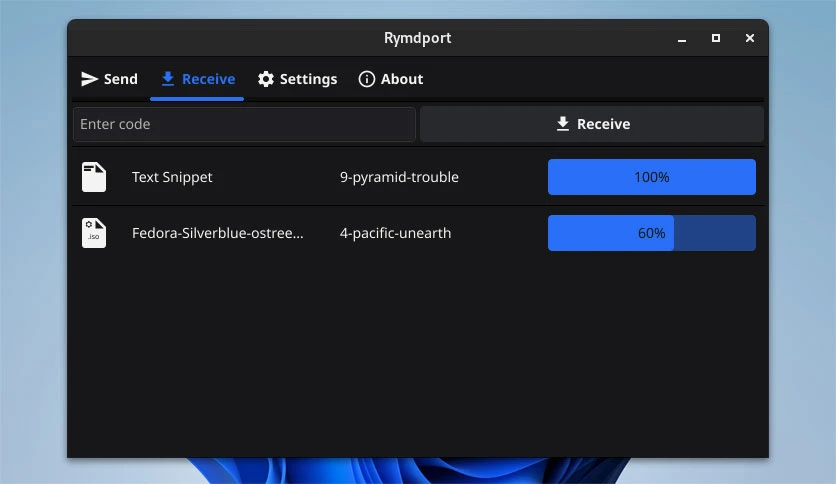This screenshot has height=484, width=836.
Task: Click the 4-pacific-unearth transfer code
Action: click(x=395, y=233)
